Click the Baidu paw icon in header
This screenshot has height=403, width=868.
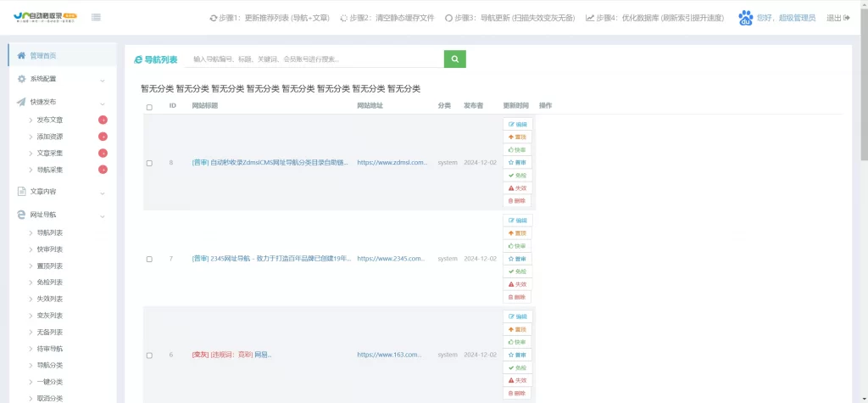click(745, 17)
